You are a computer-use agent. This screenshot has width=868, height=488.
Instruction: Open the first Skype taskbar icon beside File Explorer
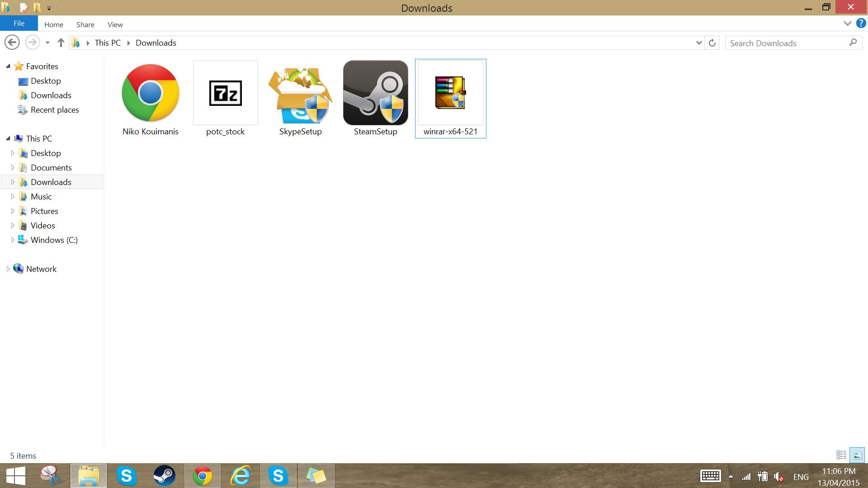pyautogui.click(x=127, y=476)
